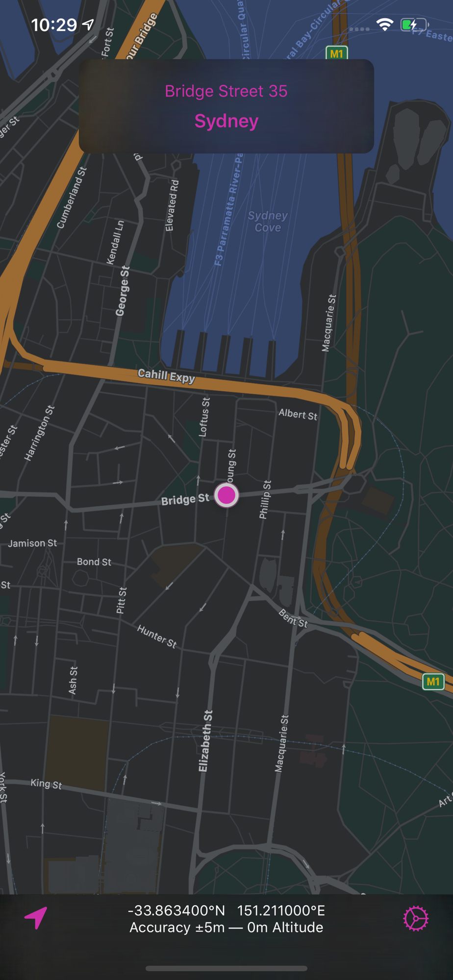
Task: Tap the coordinates readout text
Action: tap(226, 910)
